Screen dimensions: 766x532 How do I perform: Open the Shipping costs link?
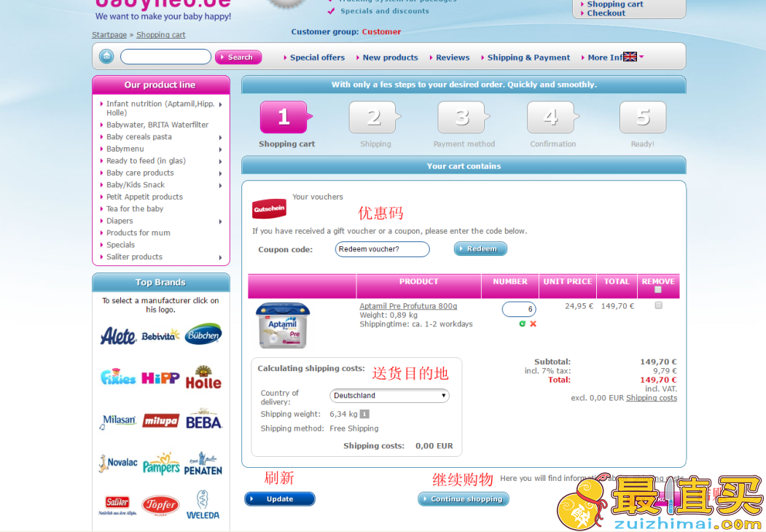click(652, 398)
